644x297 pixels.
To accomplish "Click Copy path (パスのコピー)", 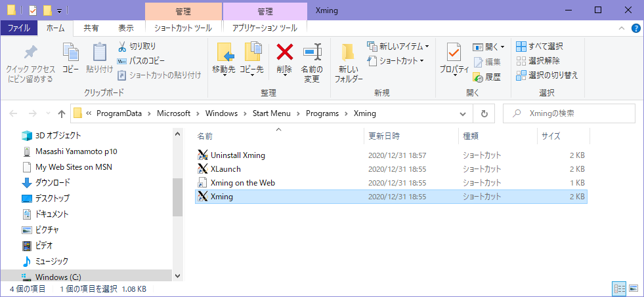I will [x=141, y=61].
